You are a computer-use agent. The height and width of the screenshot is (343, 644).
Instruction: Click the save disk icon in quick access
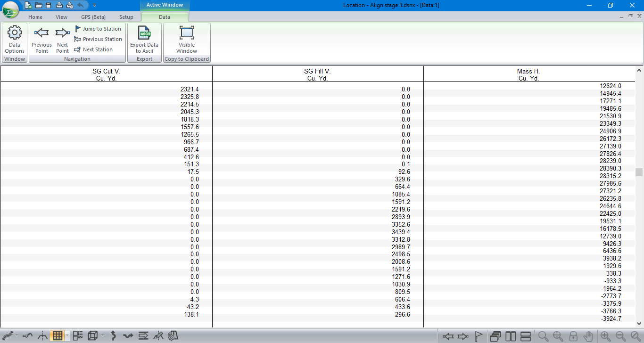pos(49,5)
